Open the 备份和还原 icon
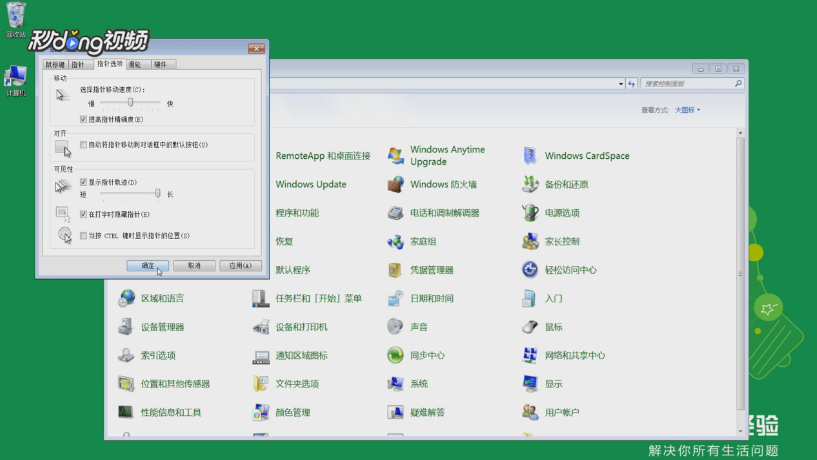 530,184
